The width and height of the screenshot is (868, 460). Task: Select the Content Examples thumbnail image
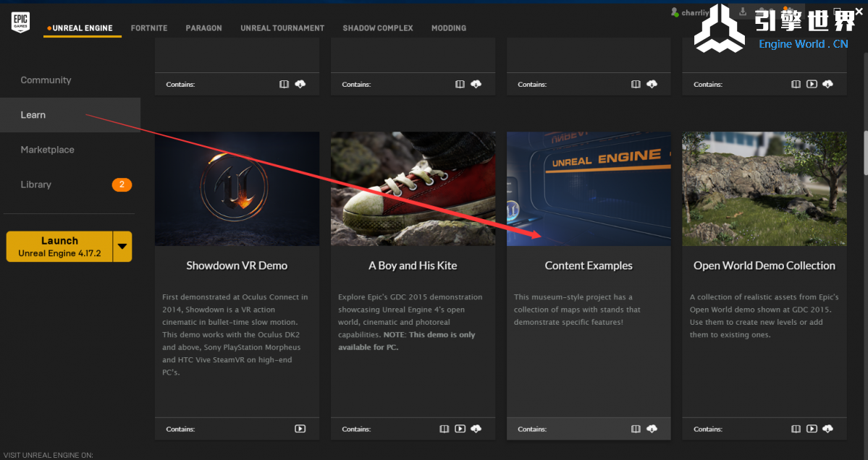click(589, 189)
